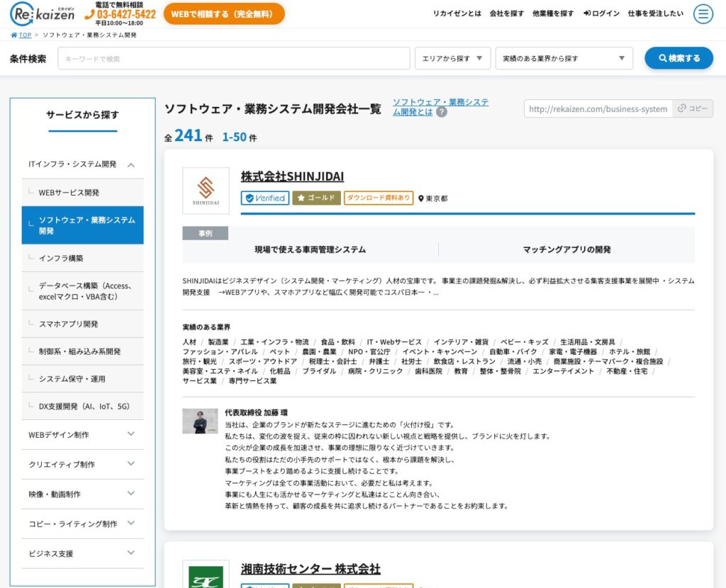Click the Re:kaizen logo
This screenshot has width=726, height=588.
click(x=43, y=13)
